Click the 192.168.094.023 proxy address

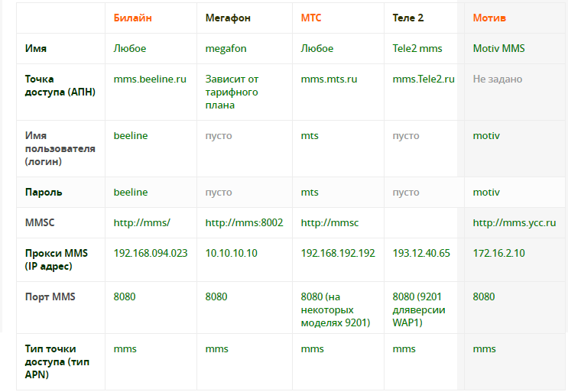tap(151, 253)
